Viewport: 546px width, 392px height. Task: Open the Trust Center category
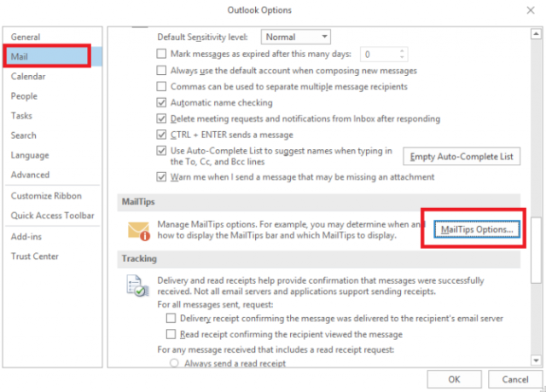click(x=53, y=257)
